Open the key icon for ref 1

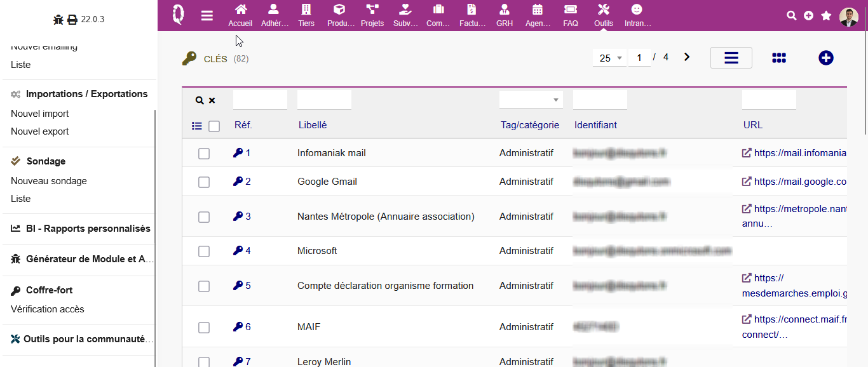pos(238,152)
